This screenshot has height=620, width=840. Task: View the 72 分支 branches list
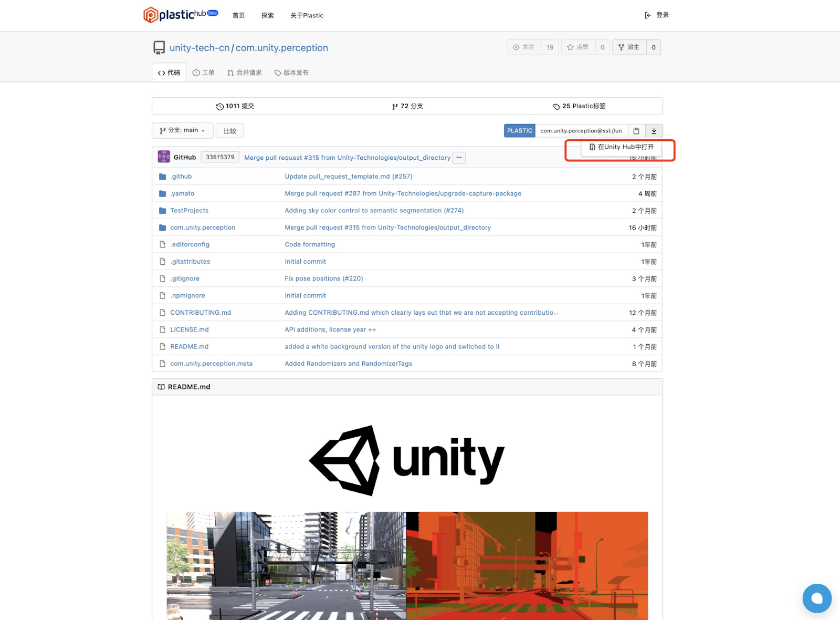407,106
